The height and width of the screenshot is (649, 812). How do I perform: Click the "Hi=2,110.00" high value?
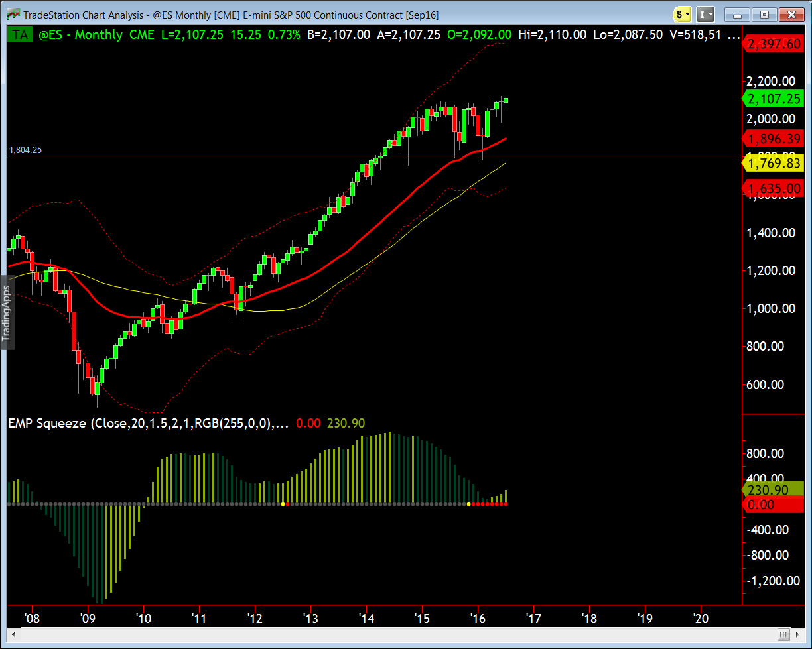tap(552, 35)
